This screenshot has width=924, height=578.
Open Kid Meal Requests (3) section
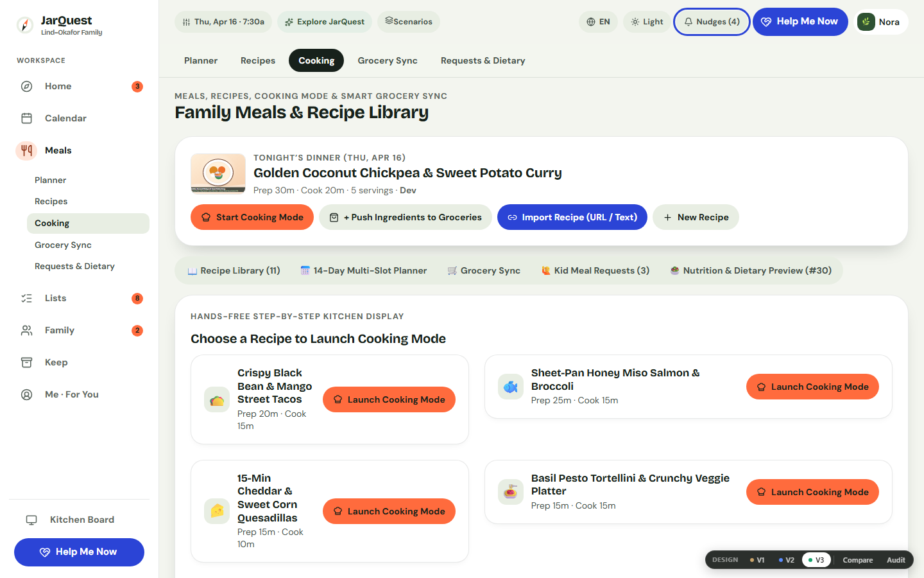tap(595, 270)
